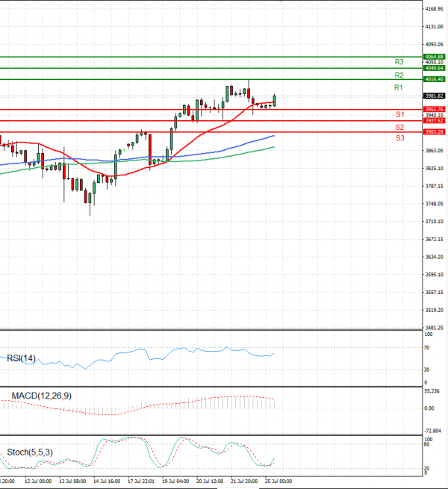Click the 3787.15 price axis value
The width and height of the screenshot is (448, 489).
435,186
